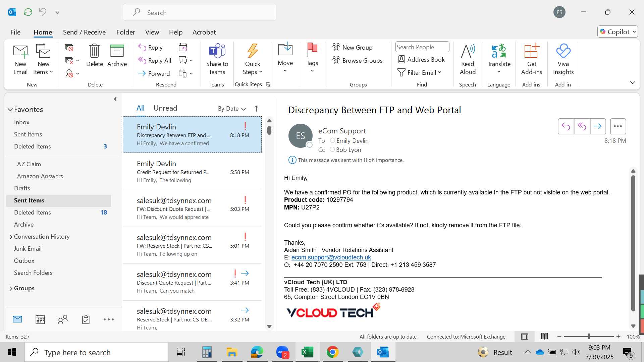Click Reply All arrow in reading pane
Image resolution: width=644 pixels, height=362 pixels.
pos(582,126)
